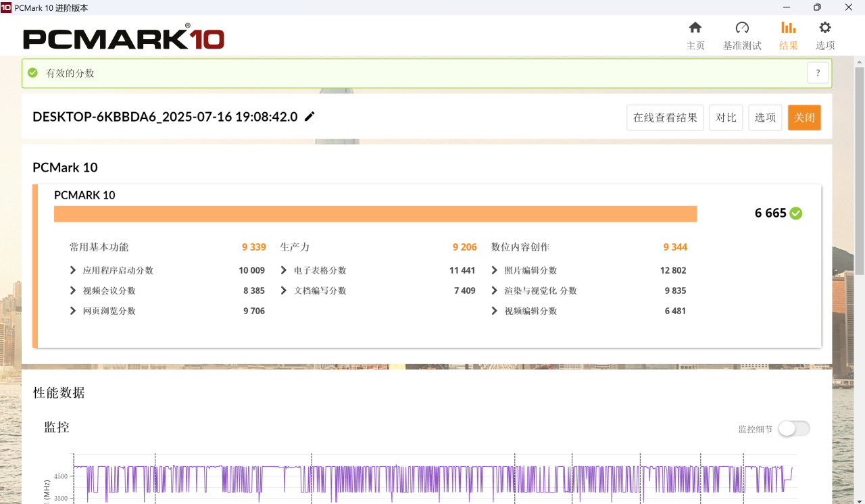
Task: Open the 基准测试 gauge icon
Action: click(742, 28)
